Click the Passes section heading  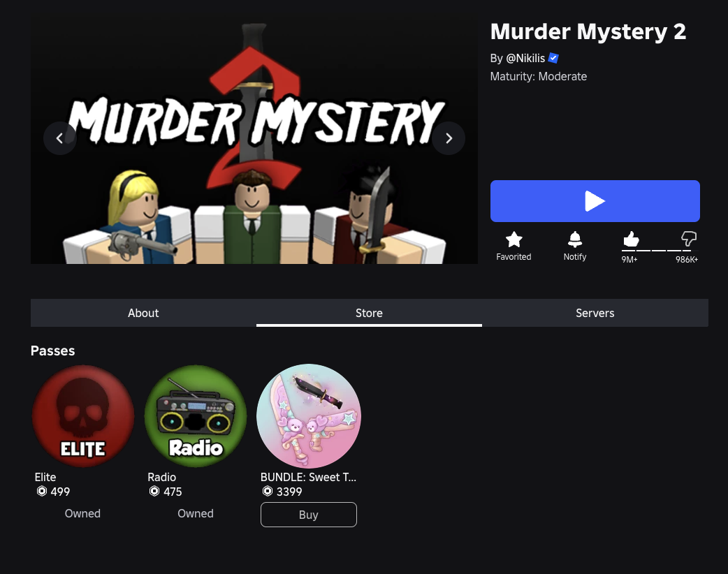pyautogui.click(x=52, y=351)
